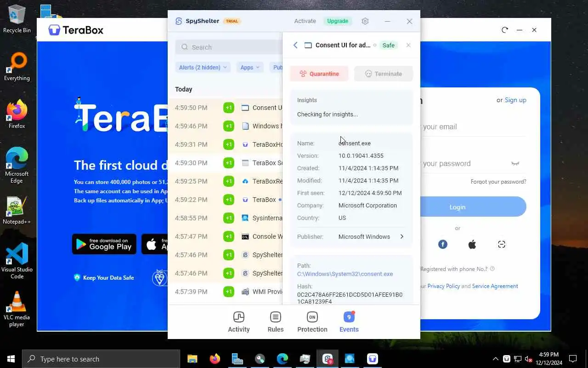Image resolution: width=588 pixels, height=368 pixels.
Task: Open File Explorer from the taskbar
Action: pyautogui.click(x=192, y=359)
